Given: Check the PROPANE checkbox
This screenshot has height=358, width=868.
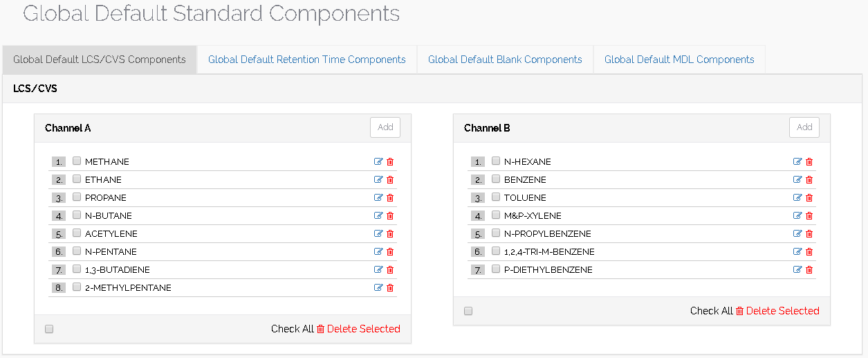Looking at the screenshot, I should coord(77,197).
